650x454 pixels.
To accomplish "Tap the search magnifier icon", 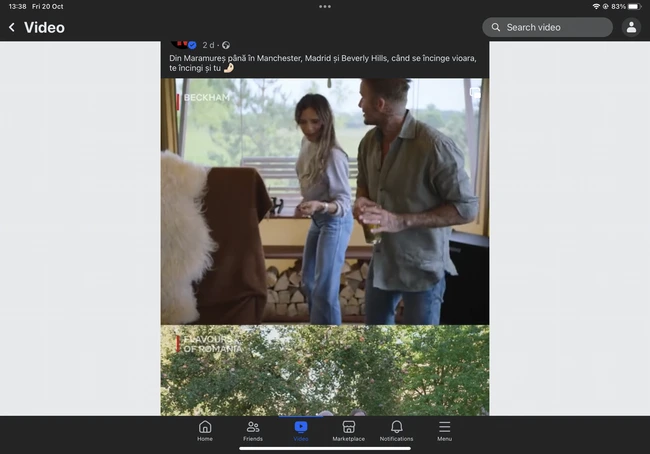I will coord(495,27).
